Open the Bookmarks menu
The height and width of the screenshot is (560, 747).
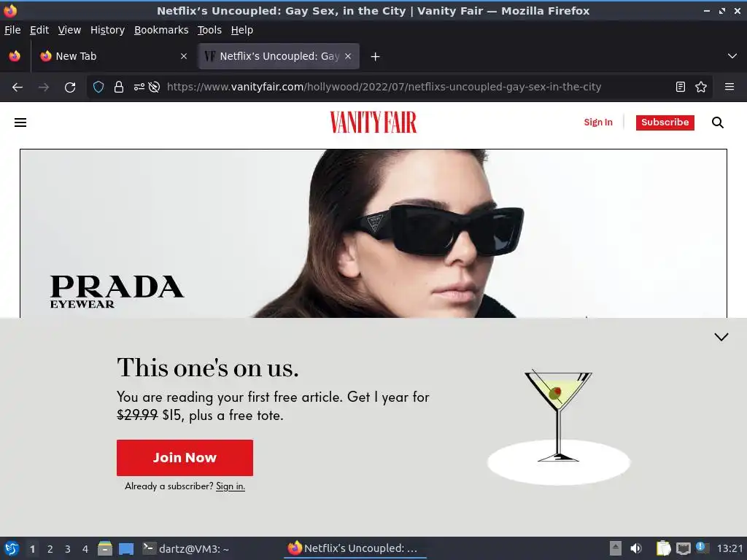click(x=161, y=30)
